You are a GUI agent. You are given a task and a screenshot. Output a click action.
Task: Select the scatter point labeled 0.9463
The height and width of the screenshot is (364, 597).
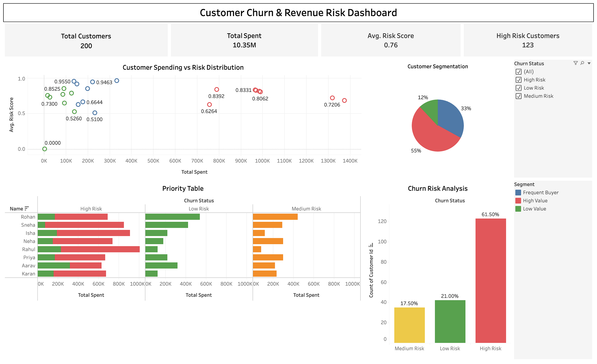(x=92, y=82)
